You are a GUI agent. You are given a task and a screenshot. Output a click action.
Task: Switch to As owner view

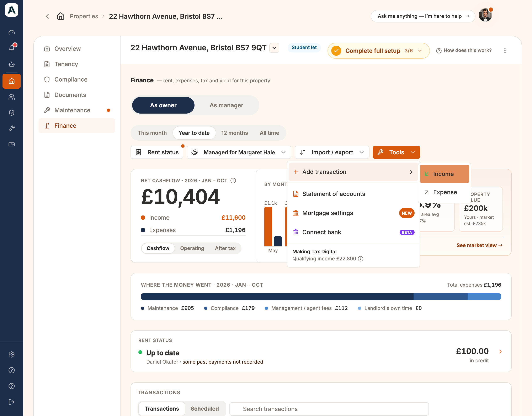(163, 105)
